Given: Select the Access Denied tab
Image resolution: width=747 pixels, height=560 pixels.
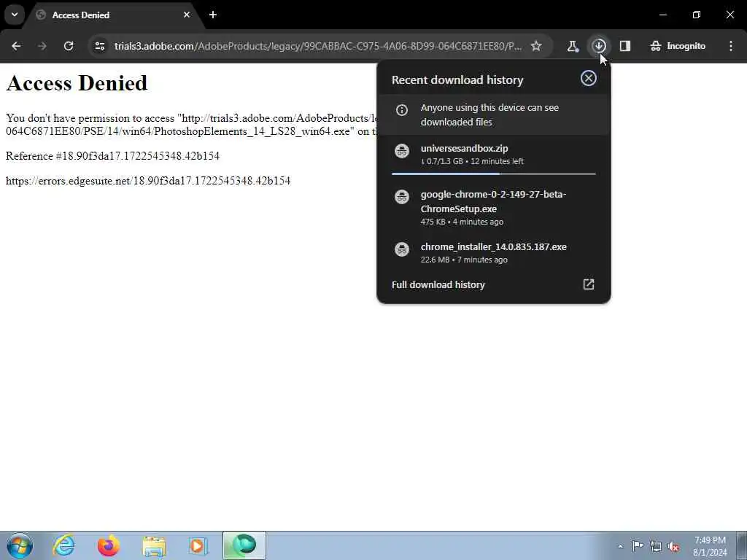Looking at the screenshot, I should 115,15.
